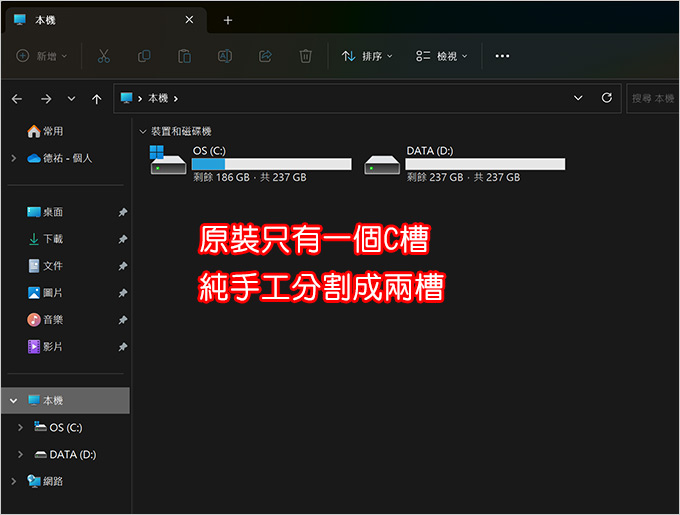This screenshot has width=680, height=515.
Task: Open the 排序 (Sort) dropdown
Action: click(367, 56)
